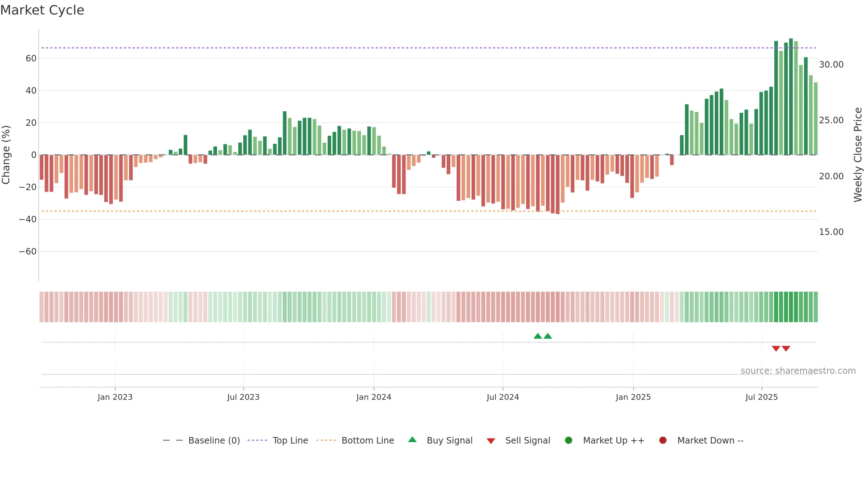Click the gray Baseline dash symbol in legend
The height and width of the screenshot is (488, 868).
coord(173,440)
